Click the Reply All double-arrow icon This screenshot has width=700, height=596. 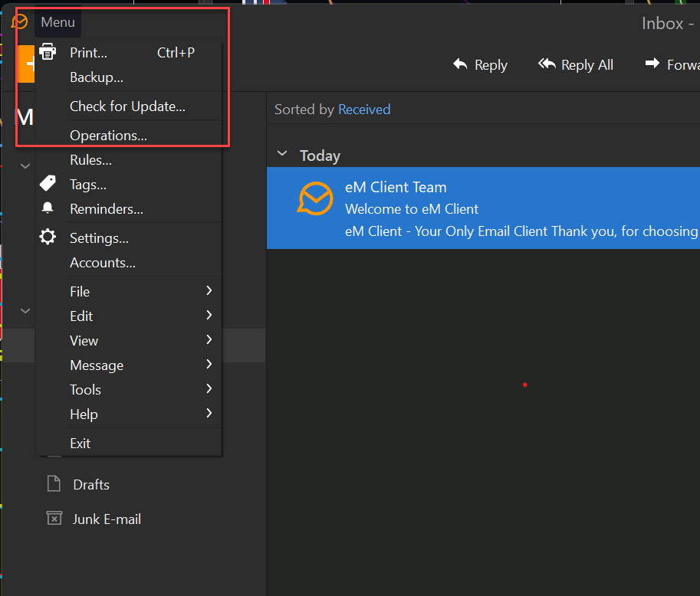[x=547, y=64]
